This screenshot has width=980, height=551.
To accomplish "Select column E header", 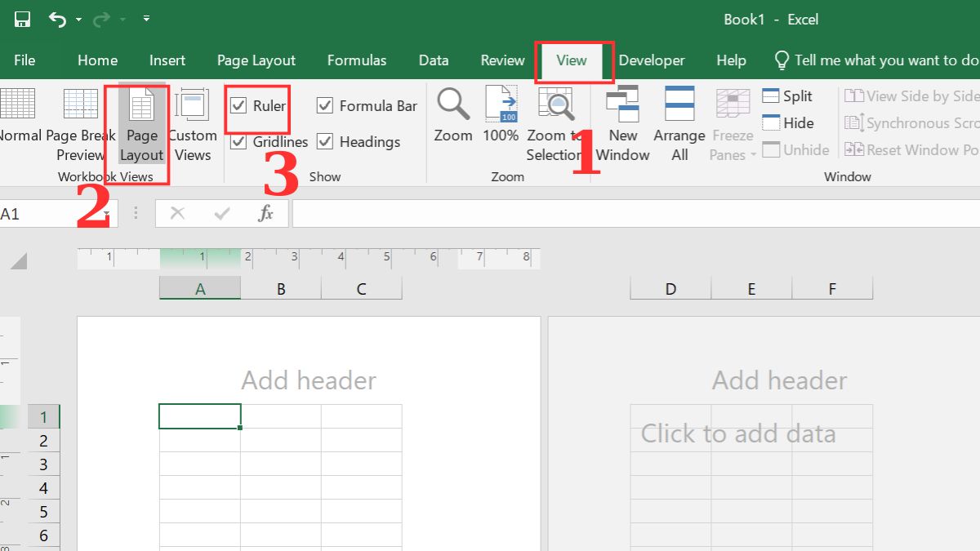I will point(751,288).
